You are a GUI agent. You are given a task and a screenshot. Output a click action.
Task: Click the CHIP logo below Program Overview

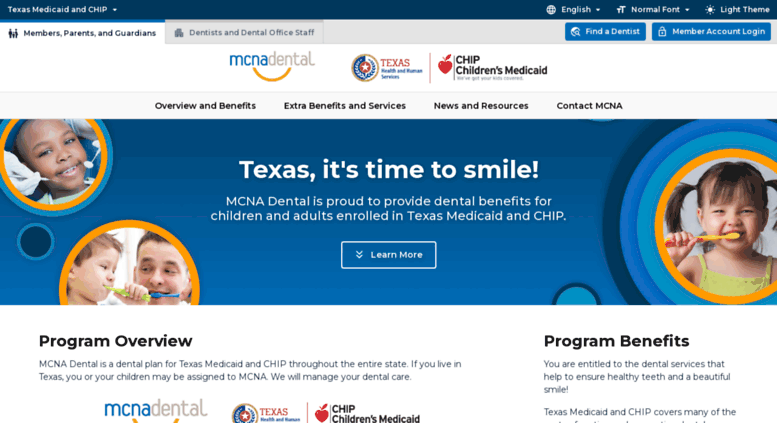tap(367, 413)
